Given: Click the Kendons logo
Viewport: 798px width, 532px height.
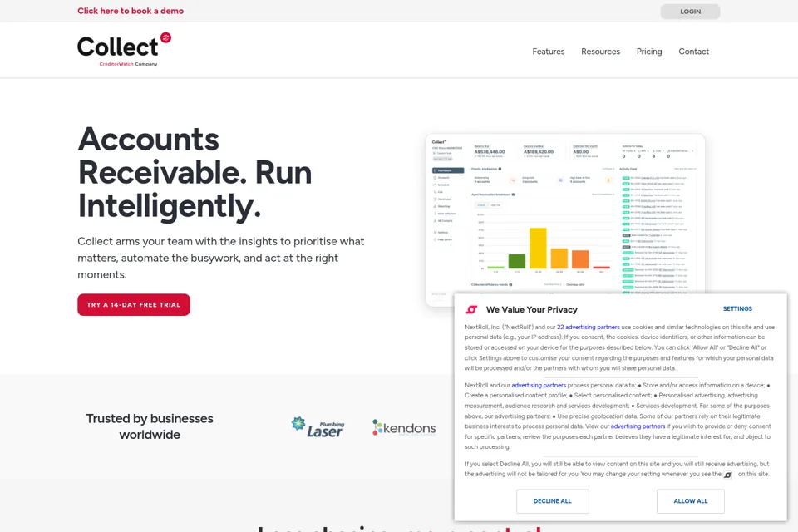Looking at the screenshot, I should 404,427.
